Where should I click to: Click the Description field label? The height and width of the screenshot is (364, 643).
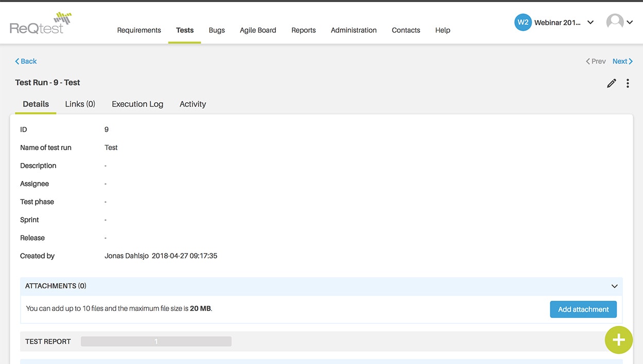[38, 166]
